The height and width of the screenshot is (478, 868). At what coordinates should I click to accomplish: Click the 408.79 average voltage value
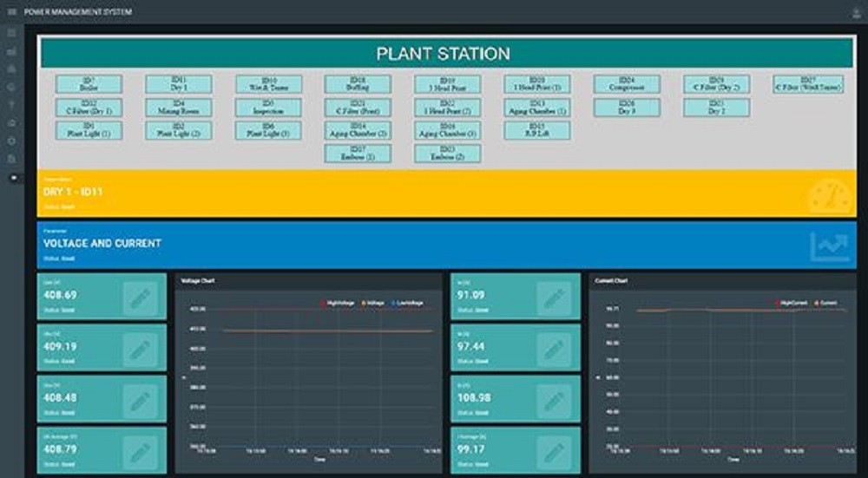61,449
